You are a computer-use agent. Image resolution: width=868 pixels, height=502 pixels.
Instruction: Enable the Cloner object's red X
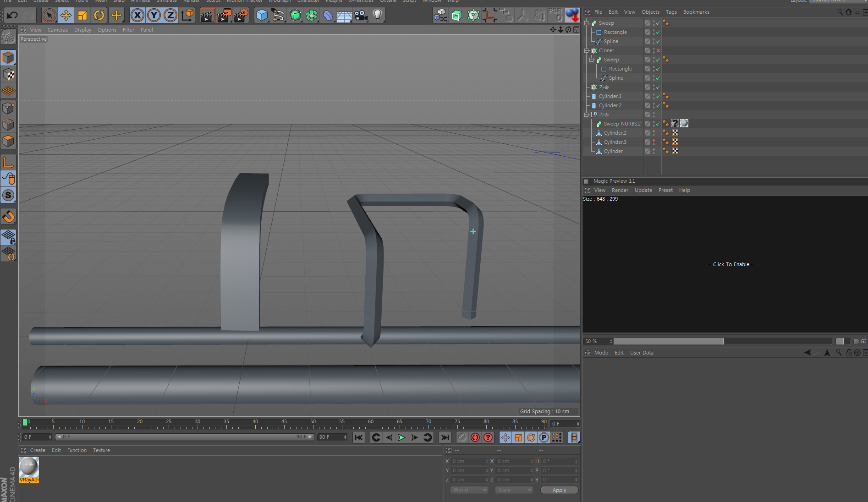658,50
